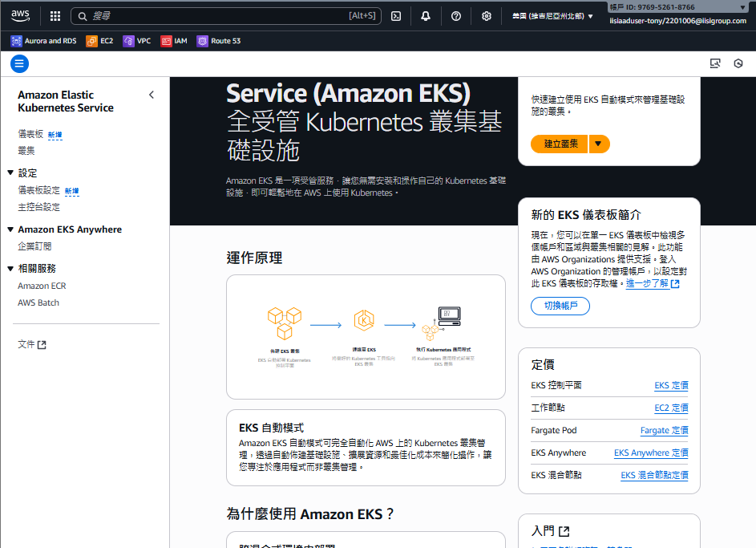Screen dimensions: 756x548
Task: Open the Route 53 shortcut
Action: tap(219, 41)
